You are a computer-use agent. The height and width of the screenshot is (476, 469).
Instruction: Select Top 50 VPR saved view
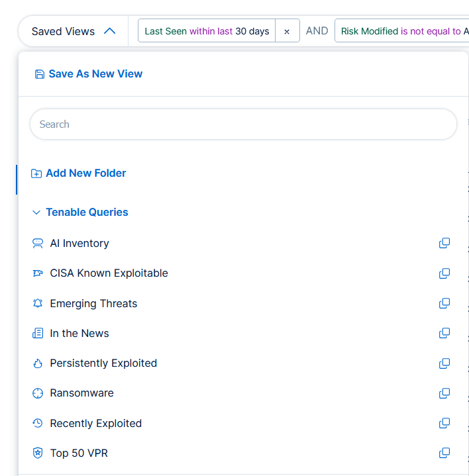pos(79,453)
